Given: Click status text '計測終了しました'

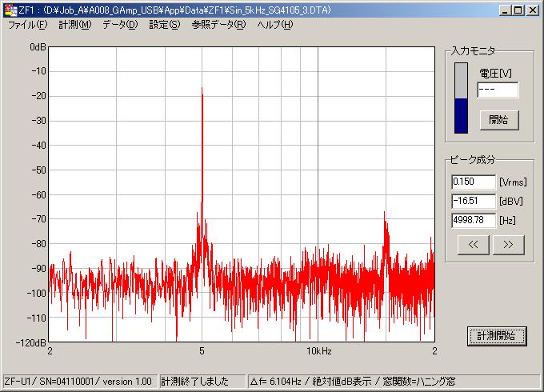Looking at the screenshot, I should click(194, 382).
